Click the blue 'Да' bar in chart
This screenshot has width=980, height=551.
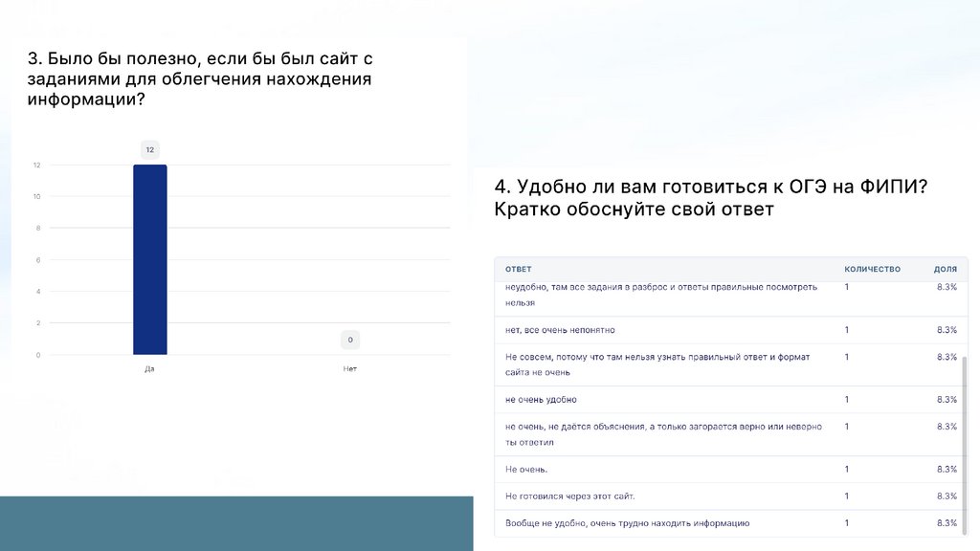[x=150, y=260]
